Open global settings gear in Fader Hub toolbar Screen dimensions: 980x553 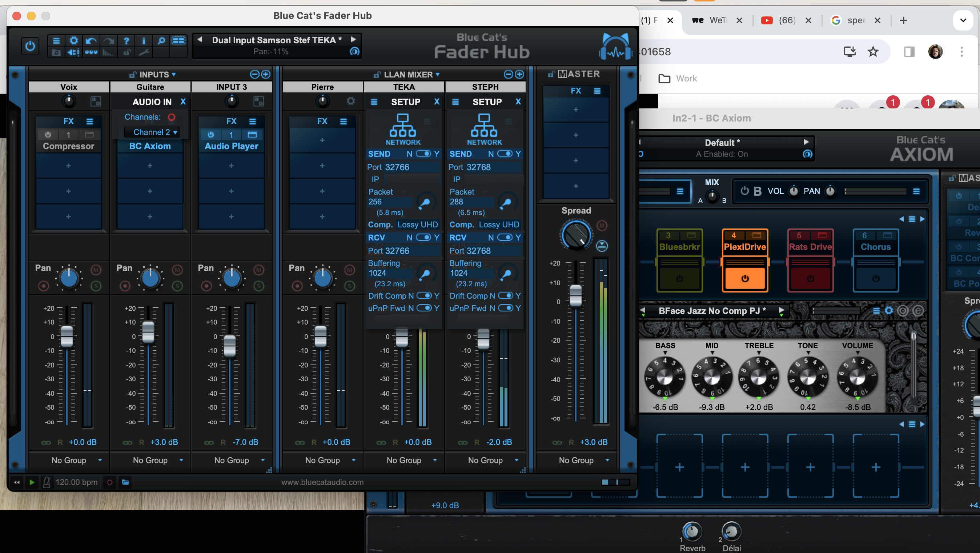coord(73,40)
